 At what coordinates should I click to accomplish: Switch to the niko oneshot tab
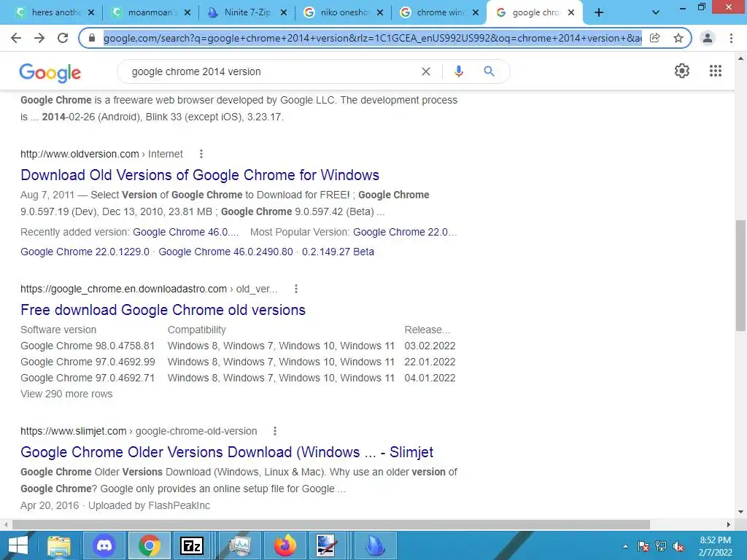point(343,12)
